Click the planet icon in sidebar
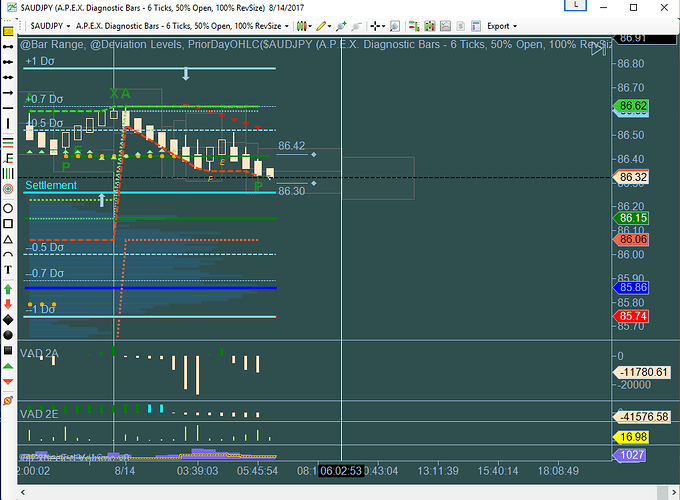 [8, 400]
